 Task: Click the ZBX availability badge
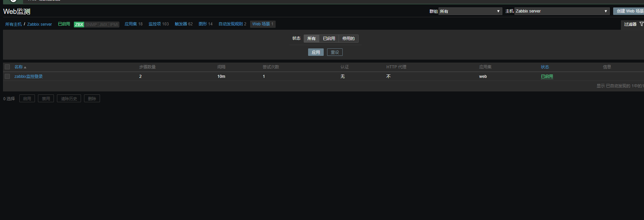(x=79, y=24)
